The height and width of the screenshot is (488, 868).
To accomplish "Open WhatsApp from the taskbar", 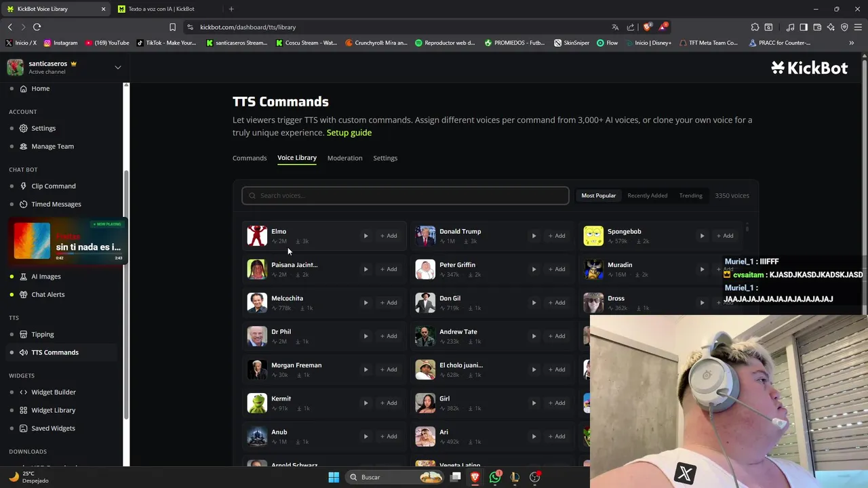I will point(495,477).
